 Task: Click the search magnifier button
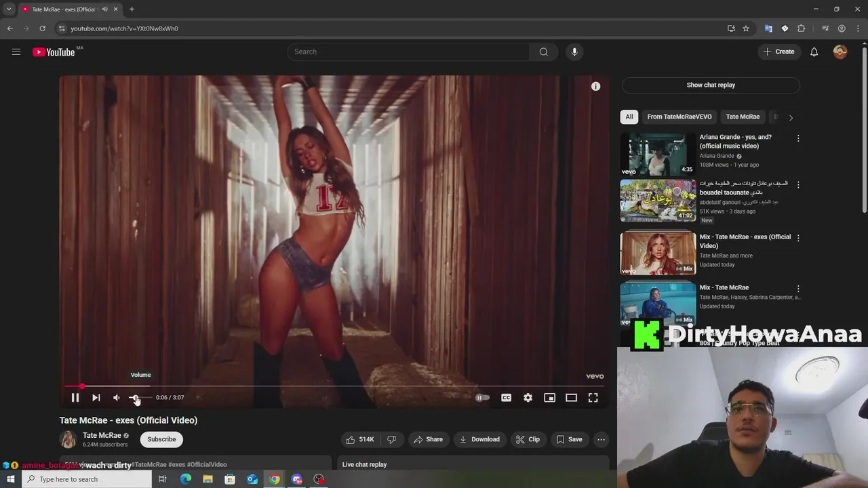pyautogui.click(x=544, y=52)
